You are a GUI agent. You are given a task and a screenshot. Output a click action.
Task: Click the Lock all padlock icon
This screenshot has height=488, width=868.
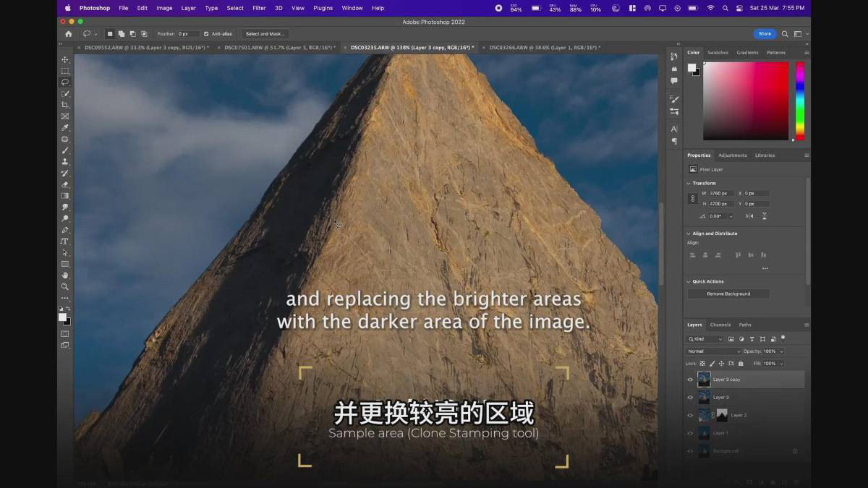click(739, 364)
